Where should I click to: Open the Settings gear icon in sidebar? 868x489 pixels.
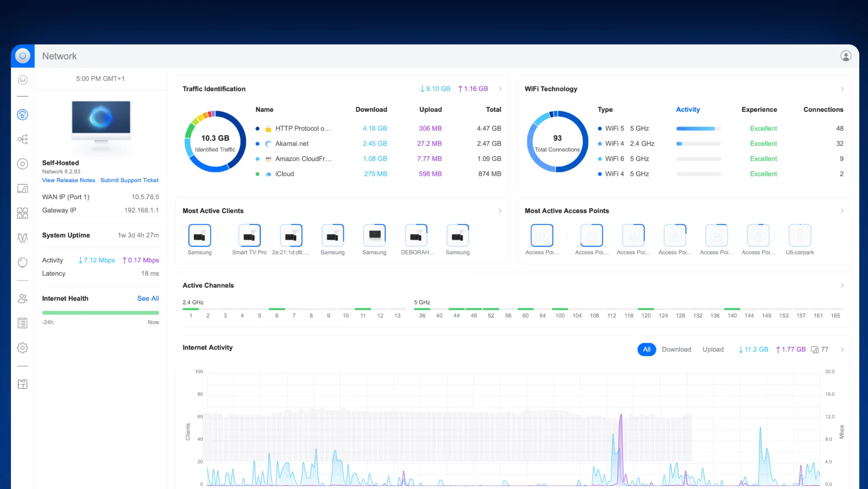pyautogui.click(x=23, y=348)
